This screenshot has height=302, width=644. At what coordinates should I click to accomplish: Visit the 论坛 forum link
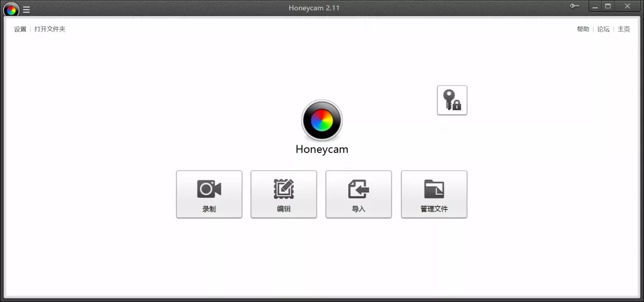coord(603,29)
